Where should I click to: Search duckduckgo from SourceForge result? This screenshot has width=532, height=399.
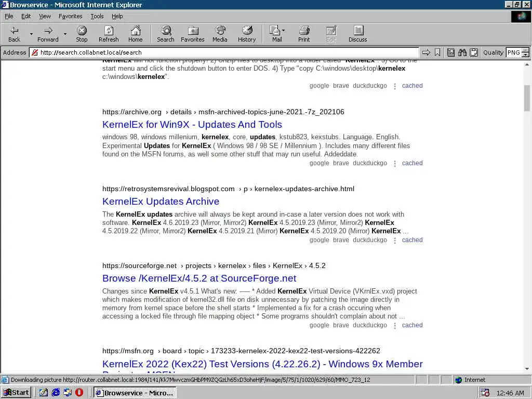[370, 325]
